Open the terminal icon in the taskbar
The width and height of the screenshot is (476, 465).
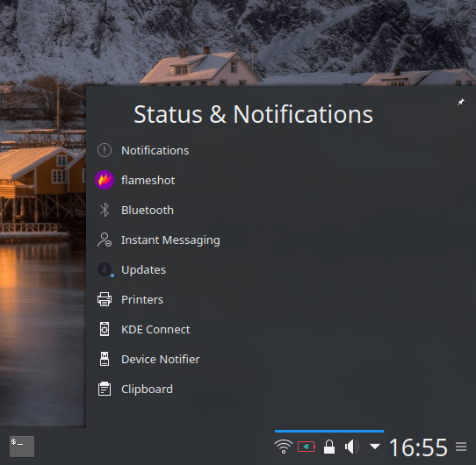point(22,447)
